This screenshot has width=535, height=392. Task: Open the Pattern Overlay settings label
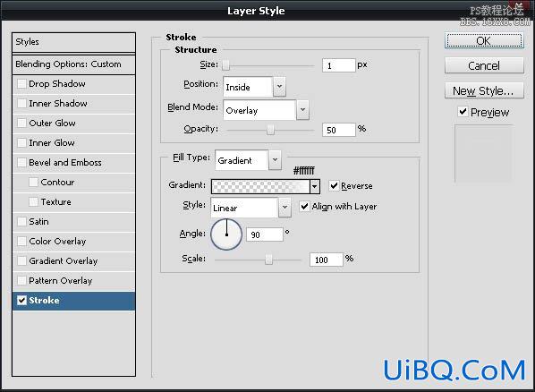pyautogui.click(x=61, y=280)
